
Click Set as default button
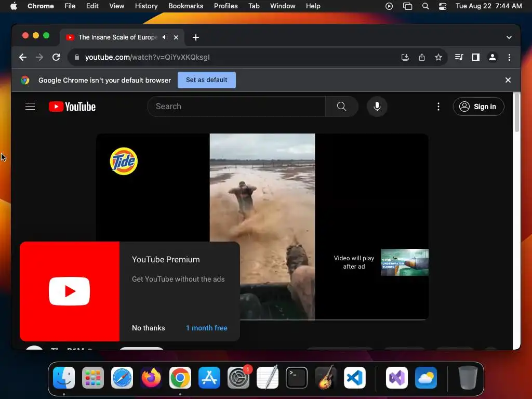[x=207, y=80]
